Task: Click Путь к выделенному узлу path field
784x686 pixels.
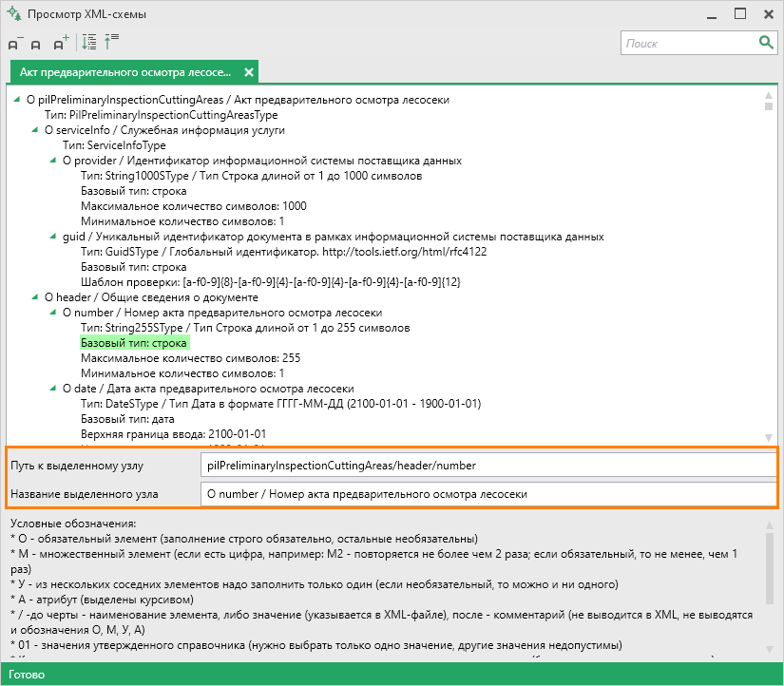Action: click(x=488, y=466)
